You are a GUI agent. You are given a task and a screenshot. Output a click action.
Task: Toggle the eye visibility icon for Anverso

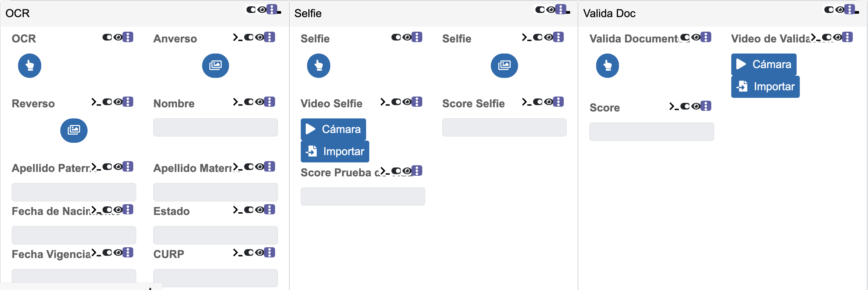point(260,37)
